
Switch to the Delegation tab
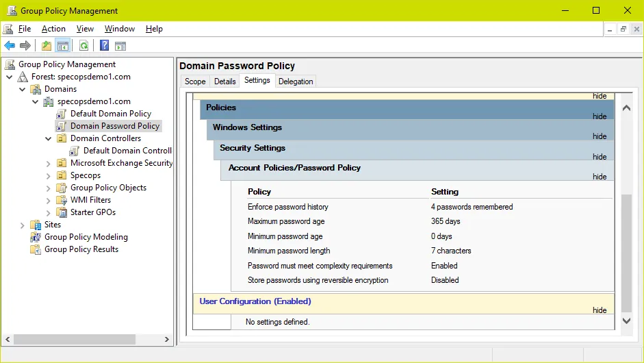click(296, 82)
